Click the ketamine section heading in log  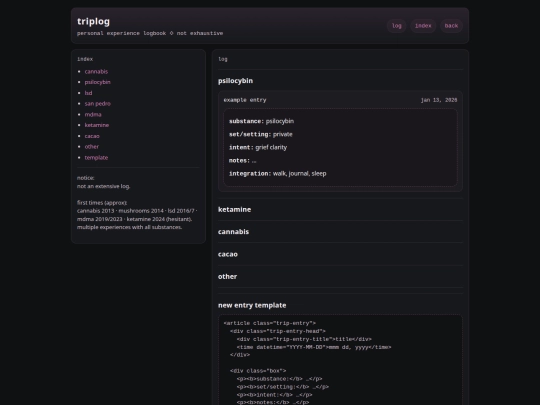click(234, 209)
